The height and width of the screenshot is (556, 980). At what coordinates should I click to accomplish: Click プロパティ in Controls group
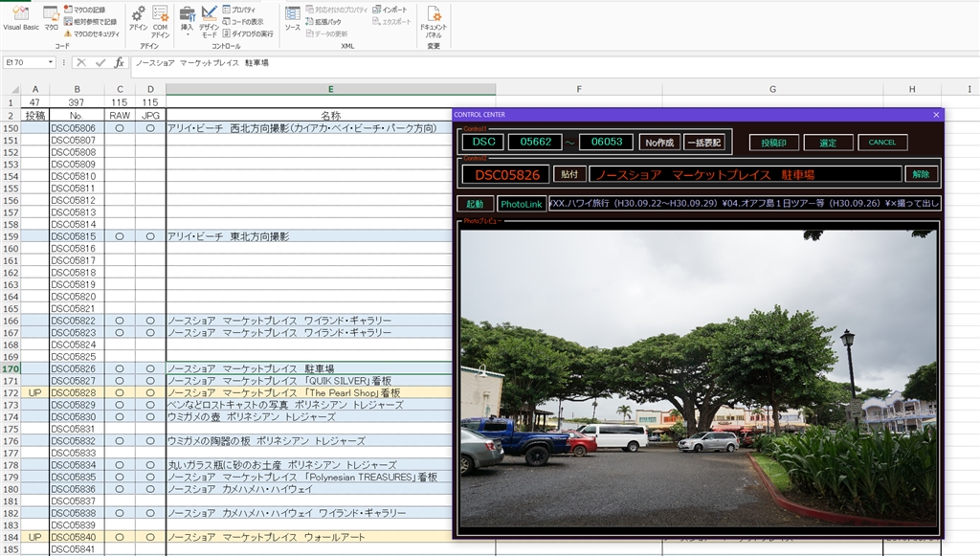click(239, 9)
